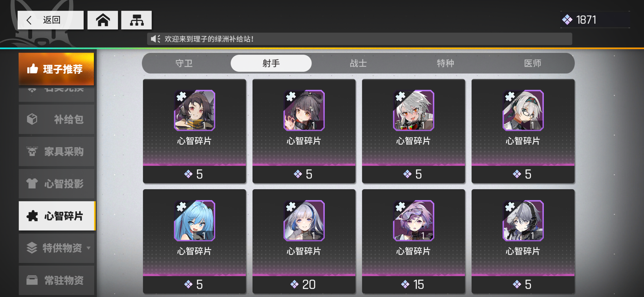This screenshot has width=644, height=297.
Task: Expand the 特供物资 dropdown arrow
Action: click(89, 248)
